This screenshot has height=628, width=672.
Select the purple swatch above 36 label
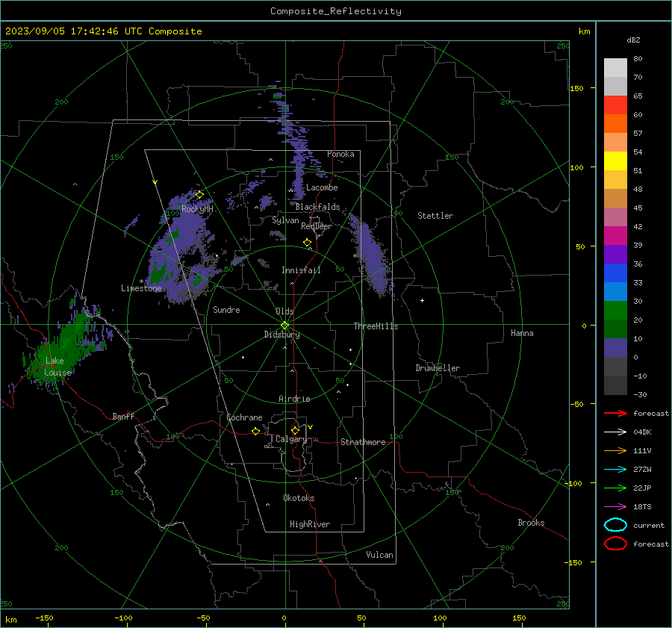click(615, 254)
